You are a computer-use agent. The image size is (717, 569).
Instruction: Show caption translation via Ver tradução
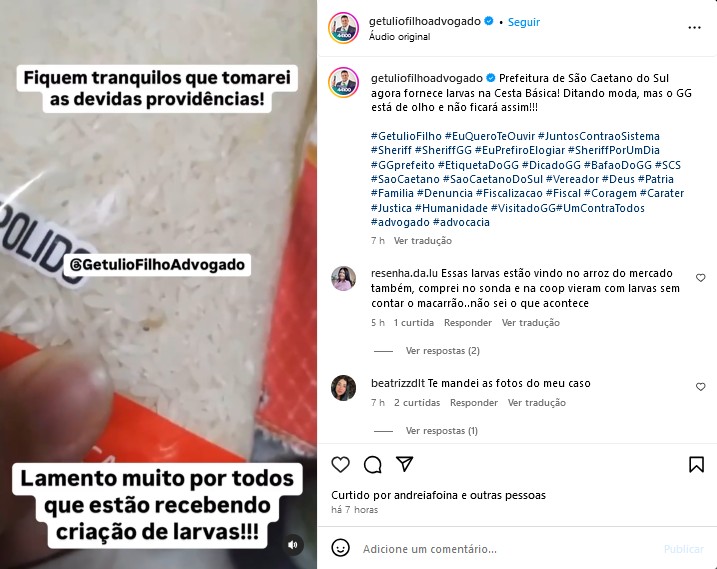pos(423,241)
